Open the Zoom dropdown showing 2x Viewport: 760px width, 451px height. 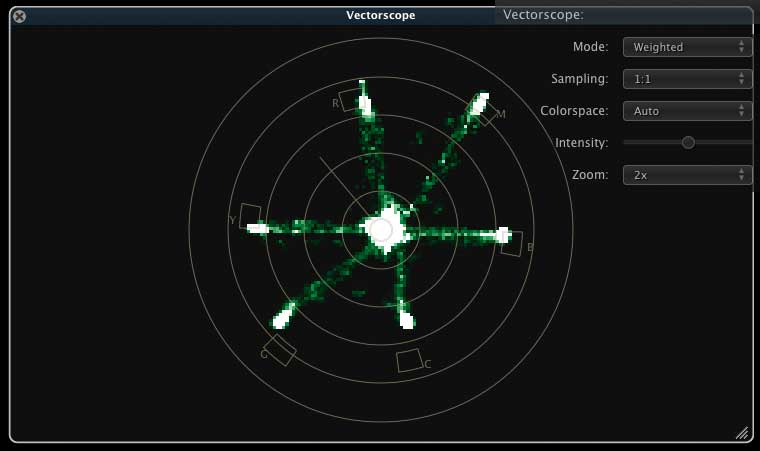(x=687, y=175)
